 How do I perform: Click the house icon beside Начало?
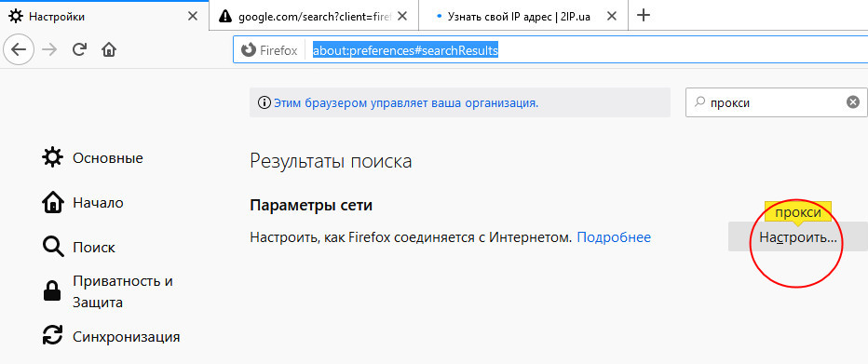(52, 202)
